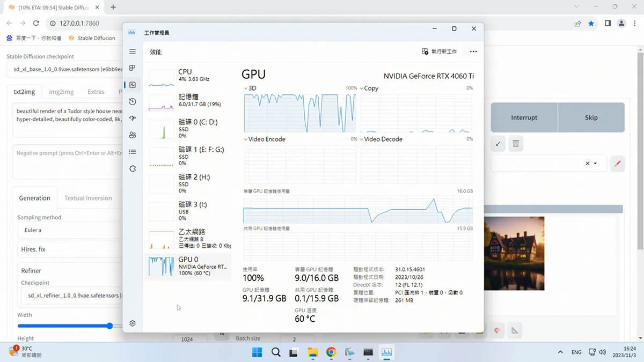This screenshot has height=362, width=644.
Task: Open App history icon in Task Manager
Action: point(133,101)
